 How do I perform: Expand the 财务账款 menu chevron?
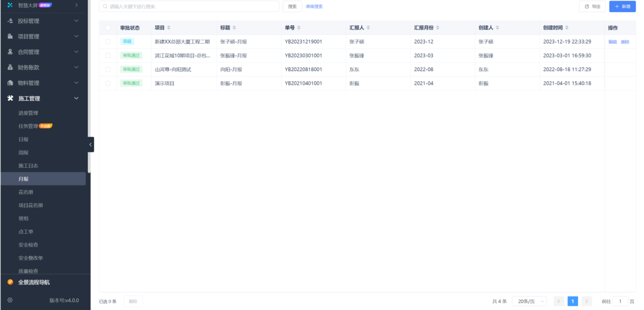(x=76, y=68)
